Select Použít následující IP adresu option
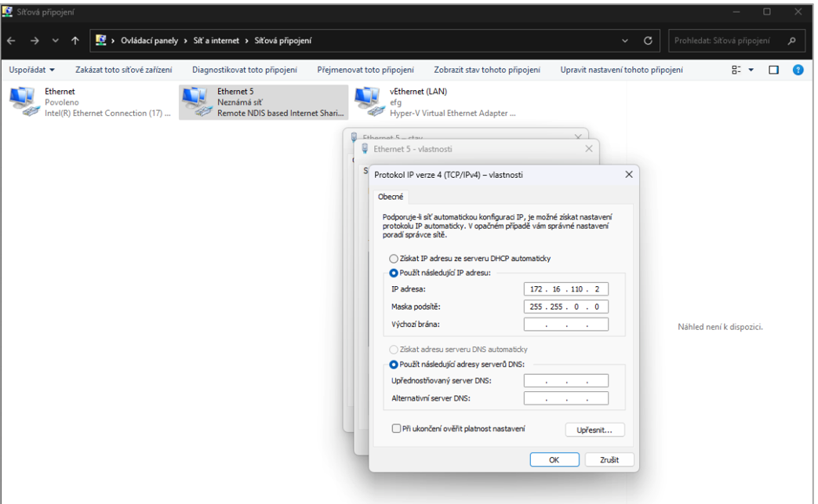The width and height of the screenshot is (818, 504). point(394,273)
